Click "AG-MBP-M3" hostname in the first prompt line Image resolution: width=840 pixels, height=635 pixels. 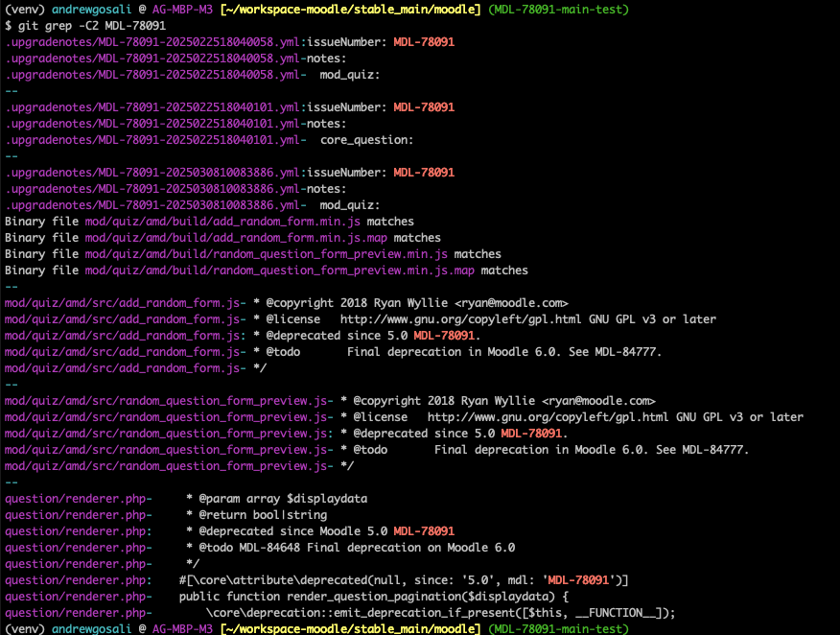[182, 9]
